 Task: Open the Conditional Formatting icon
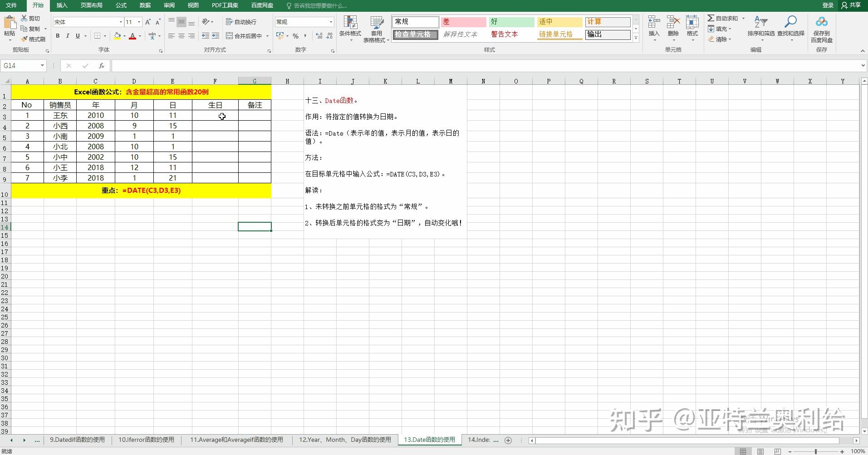(x=350, y=22)
